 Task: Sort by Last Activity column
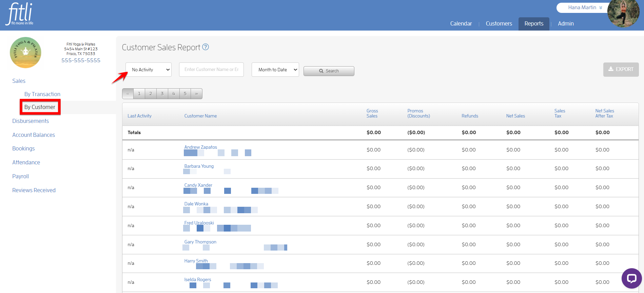(139, 116)
